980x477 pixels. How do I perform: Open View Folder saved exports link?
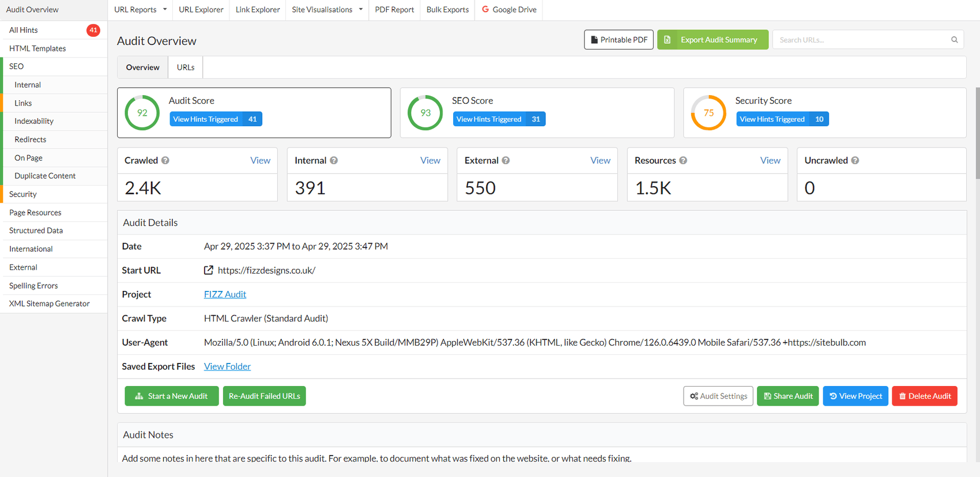(227, 366)
